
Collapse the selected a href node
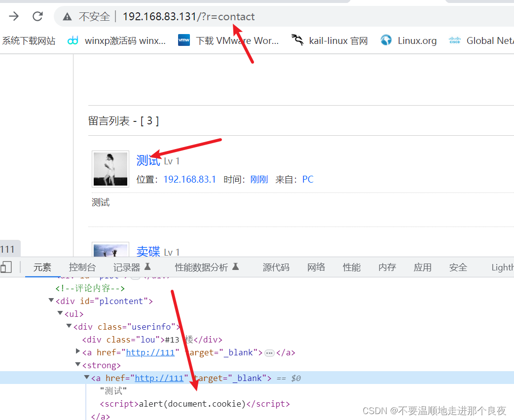tap(86, 378)
